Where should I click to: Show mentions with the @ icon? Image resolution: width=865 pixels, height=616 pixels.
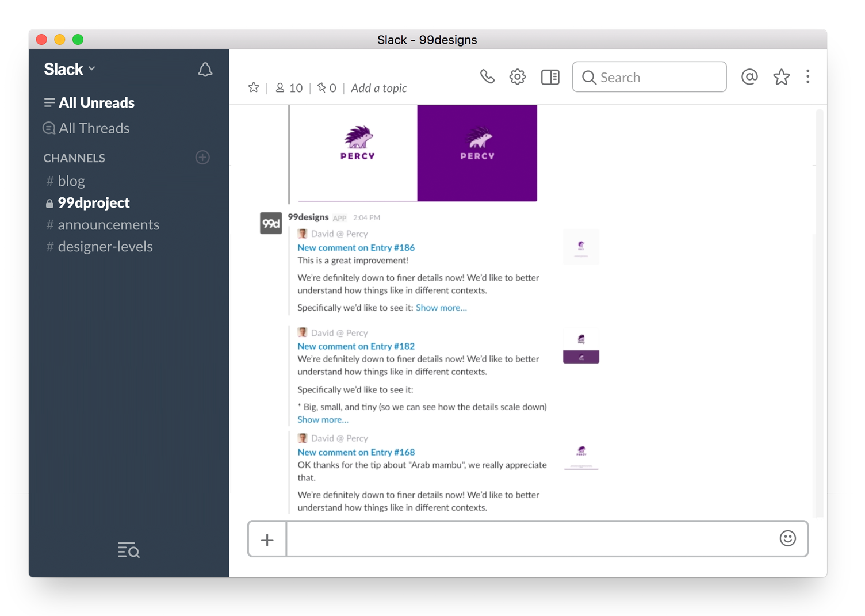coord(749,76)
